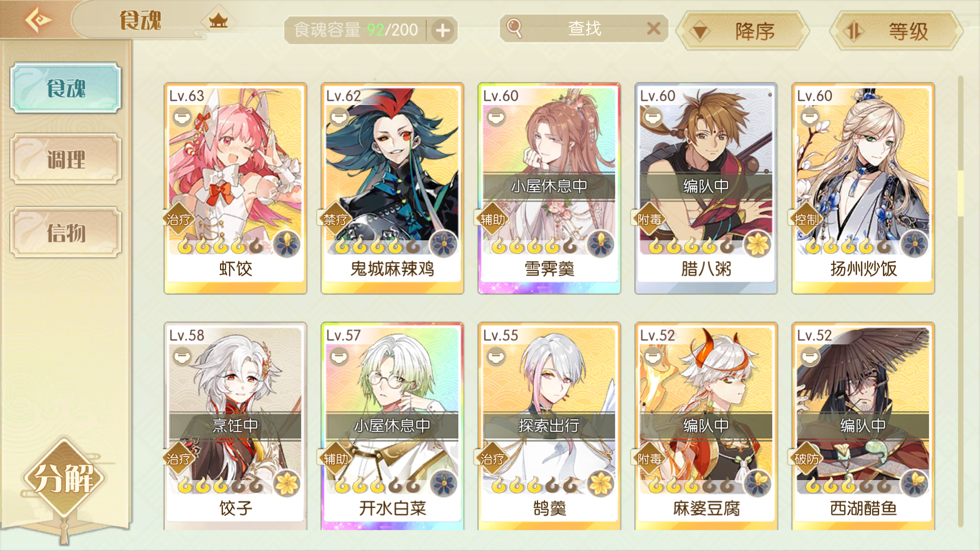Toggle the lock bubble on 雪霁羹 card
The height and width of the screenshot is (551, 980).
pyautogui.click(x=496, y=117)
